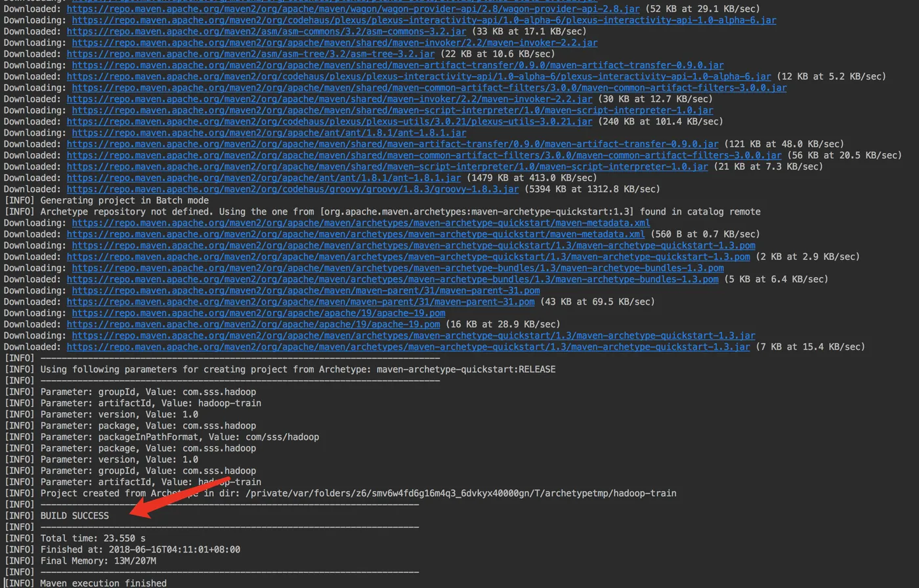This screenshot has width=919, height=588.
Task: Open the Downloaded apache-19.pom link (16 KB)
Action: coord(253,324)
